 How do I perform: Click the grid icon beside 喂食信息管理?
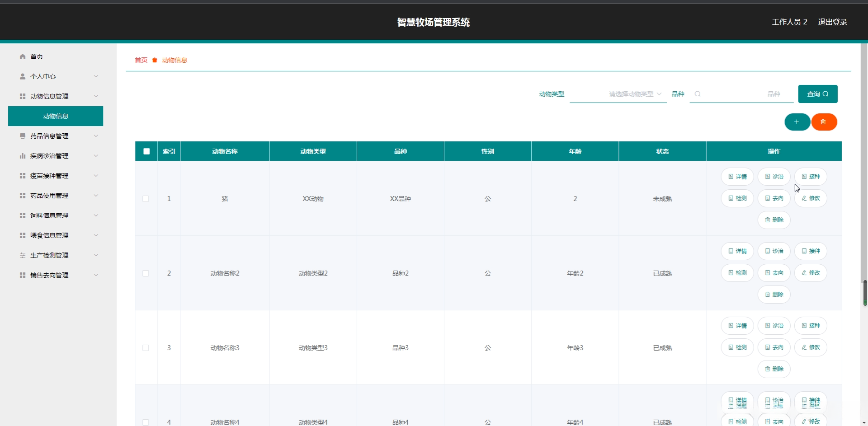[23, 235]
